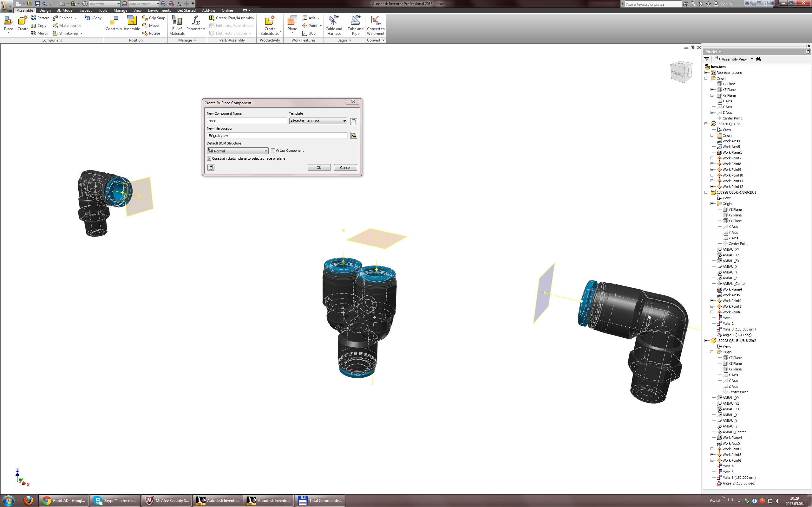Enable the Virtual Component checkbox
812x507 pixels.
[273, 151]
